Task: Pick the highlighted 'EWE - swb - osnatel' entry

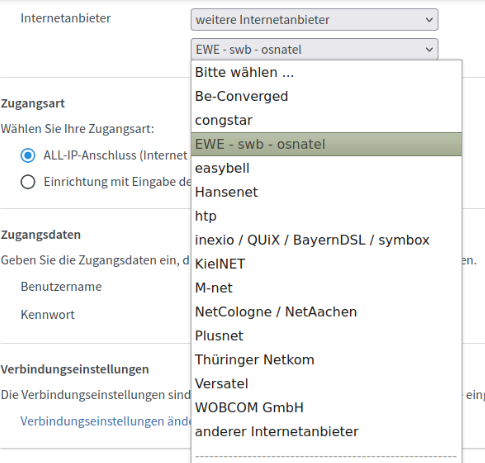Action: (327, 144)
